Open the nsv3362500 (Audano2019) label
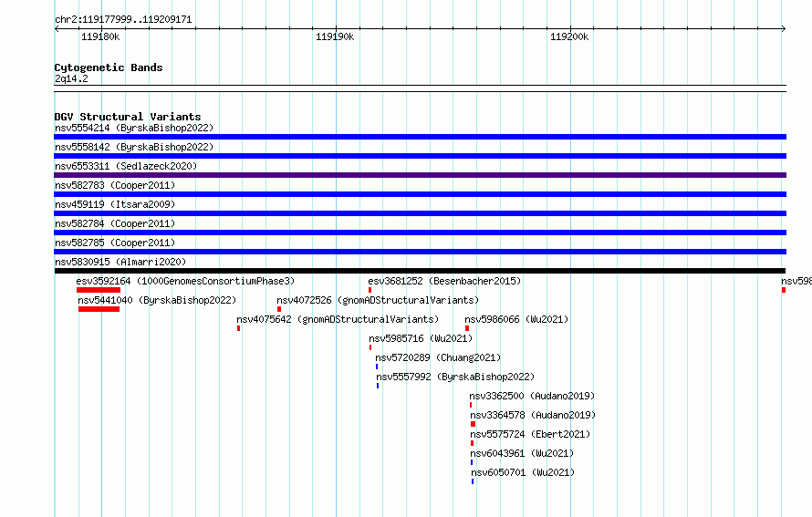This screenshot has width=812, height=517. (x=532, y=396)
